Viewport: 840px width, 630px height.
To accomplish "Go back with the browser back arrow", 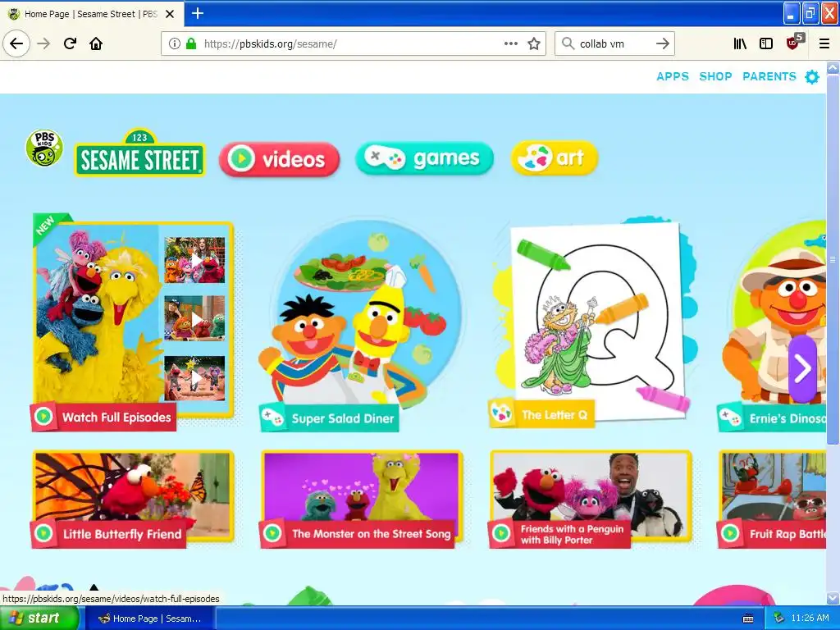I will click(x=16, y=44).
